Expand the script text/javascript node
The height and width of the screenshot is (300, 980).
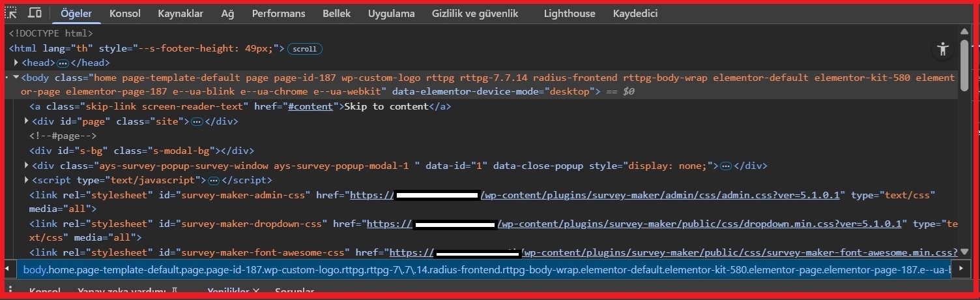(26, 180)
